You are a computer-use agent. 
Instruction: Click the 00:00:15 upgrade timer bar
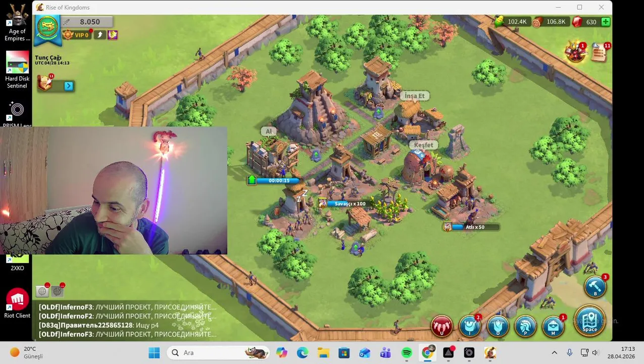(279, 180)
